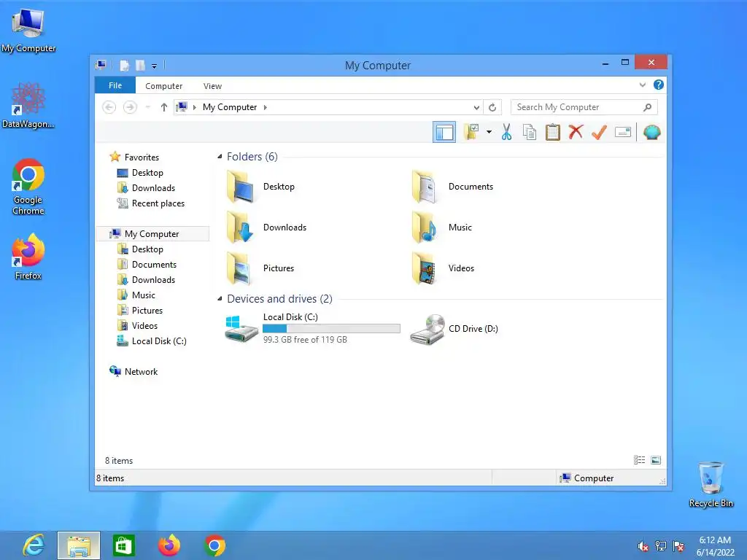Click the red X Delete icon
Image resolution: width=747 pixels, height=560 pixels.
click(576, 132)
